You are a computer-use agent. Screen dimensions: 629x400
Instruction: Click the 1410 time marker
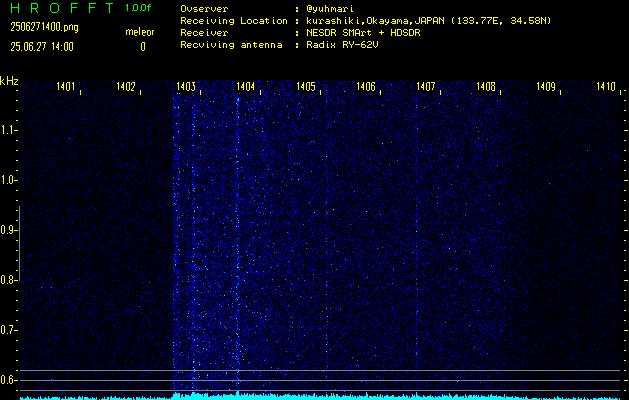click(606, 86)
